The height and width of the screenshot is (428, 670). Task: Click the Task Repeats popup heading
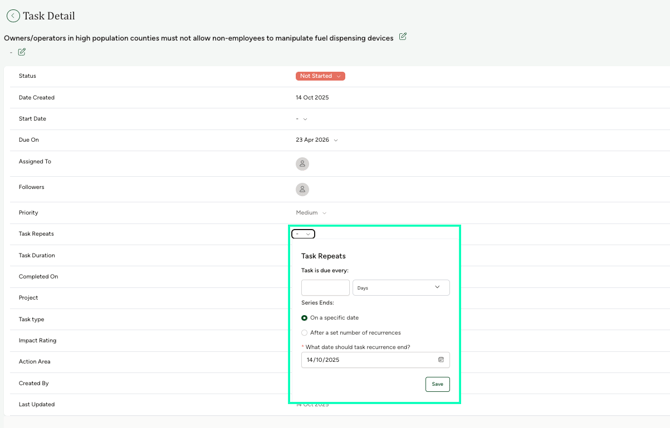tap(323, 256)
